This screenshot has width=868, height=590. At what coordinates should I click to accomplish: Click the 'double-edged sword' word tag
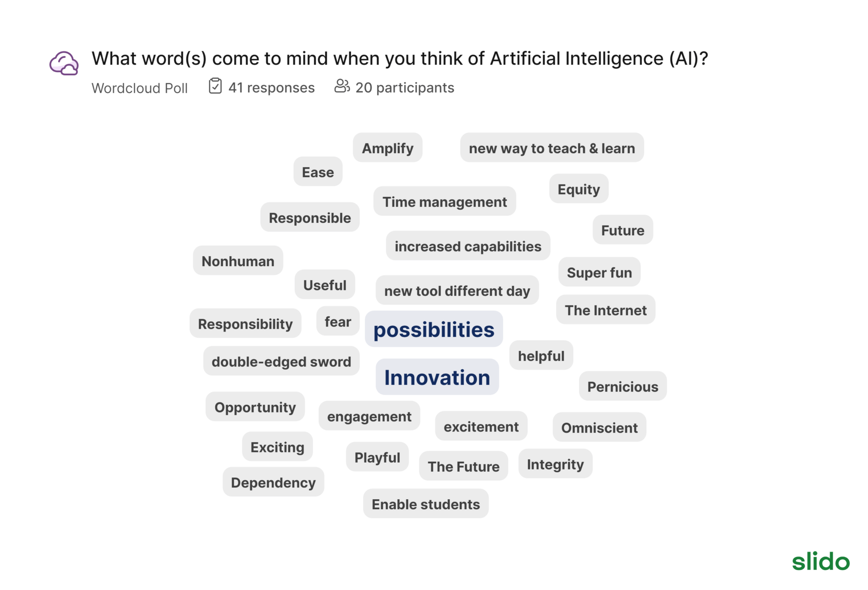pos(282,360)
